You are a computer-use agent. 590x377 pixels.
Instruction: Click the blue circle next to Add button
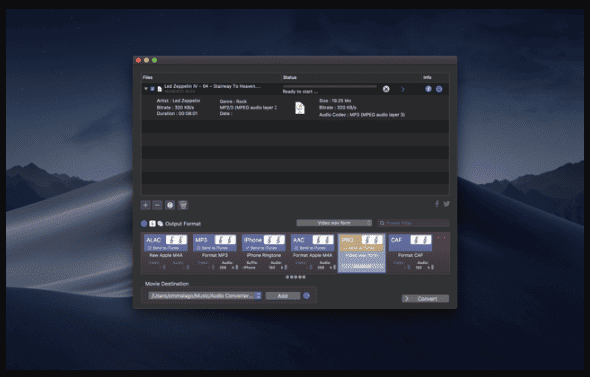tap(306, 296)
